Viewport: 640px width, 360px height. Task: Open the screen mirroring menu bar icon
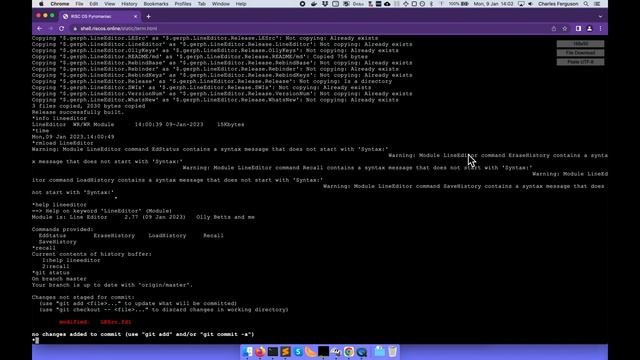point(521,4)
